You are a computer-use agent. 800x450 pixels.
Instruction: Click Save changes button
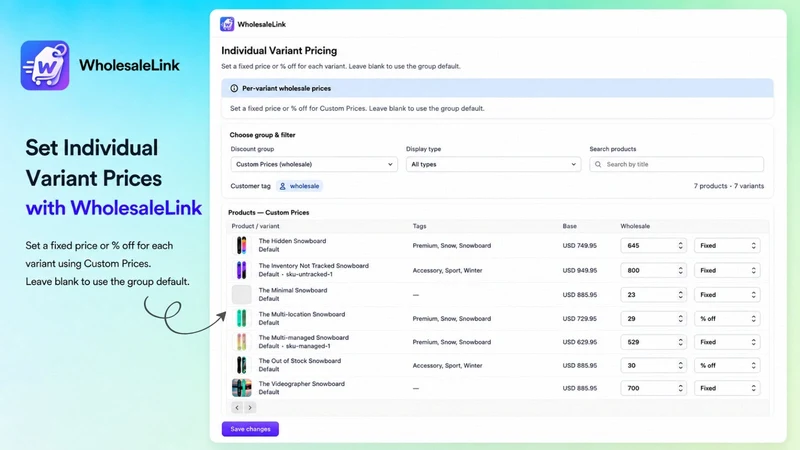tap(250, 429)
